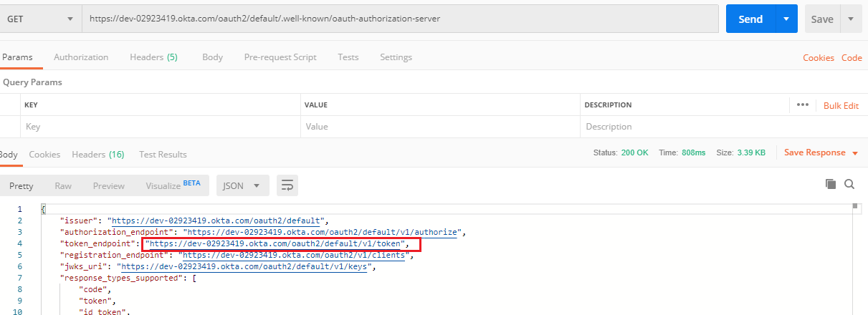Viewport: 868px width, 315px height.
Task: Switch to the Test Results tab
Action: [x=163, y=155]
